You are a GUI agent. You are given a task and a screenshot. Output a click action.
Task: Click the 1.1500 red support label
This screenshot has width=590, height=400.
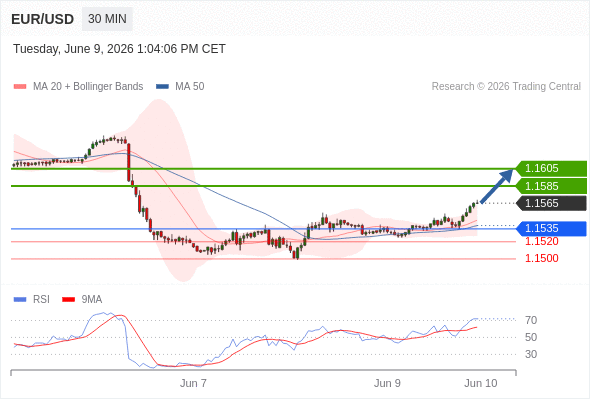point(541,259)
